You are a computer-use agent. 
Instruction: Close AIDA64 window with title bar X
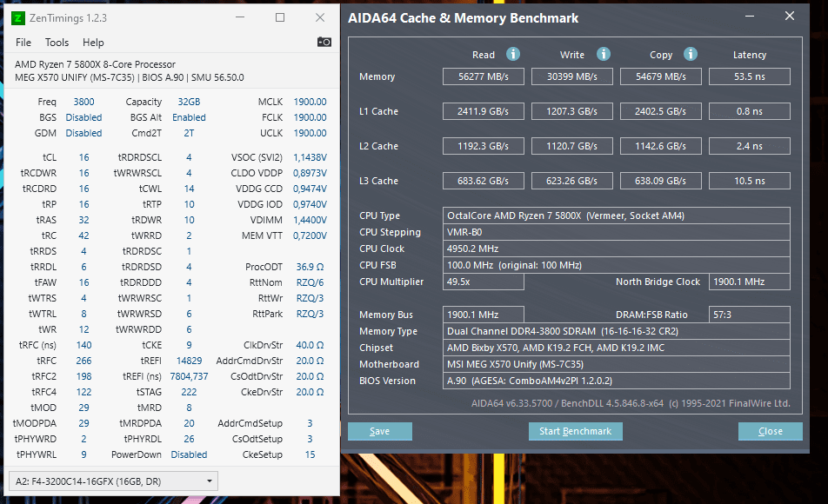coord(790,17)
